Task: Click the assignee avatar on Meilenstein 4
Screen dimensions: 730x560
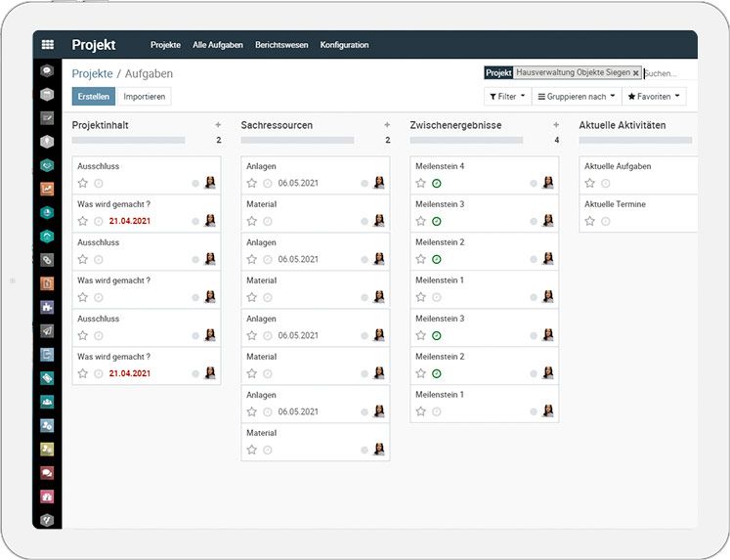Action: tap(548, 183)
